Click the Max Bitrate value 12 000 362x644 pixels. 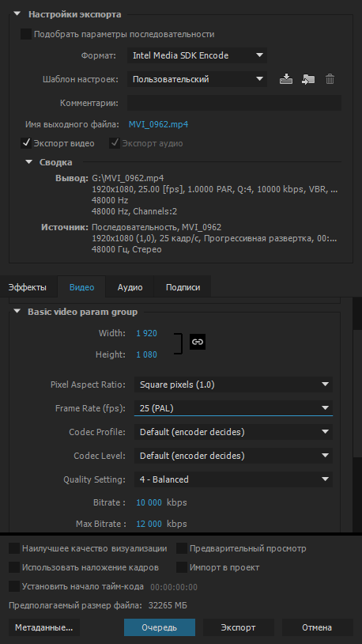tap(149, 524)
